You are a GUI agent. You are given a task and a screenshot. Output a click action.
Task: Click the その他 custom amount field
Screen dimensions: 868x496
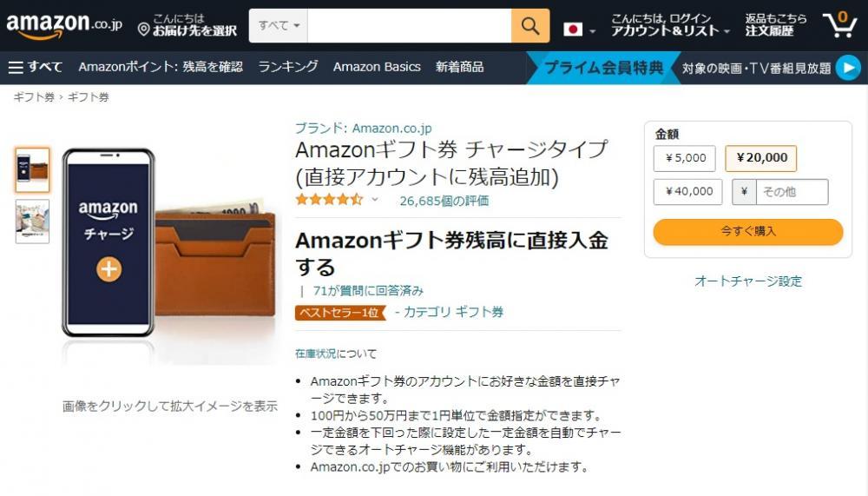[792, 192]
